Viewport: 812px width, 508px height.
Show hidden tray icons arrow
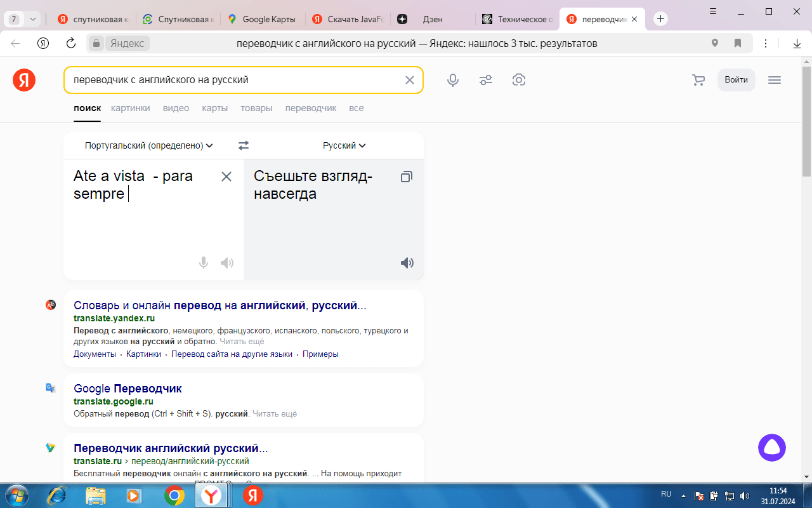click(x=683, y=496)
